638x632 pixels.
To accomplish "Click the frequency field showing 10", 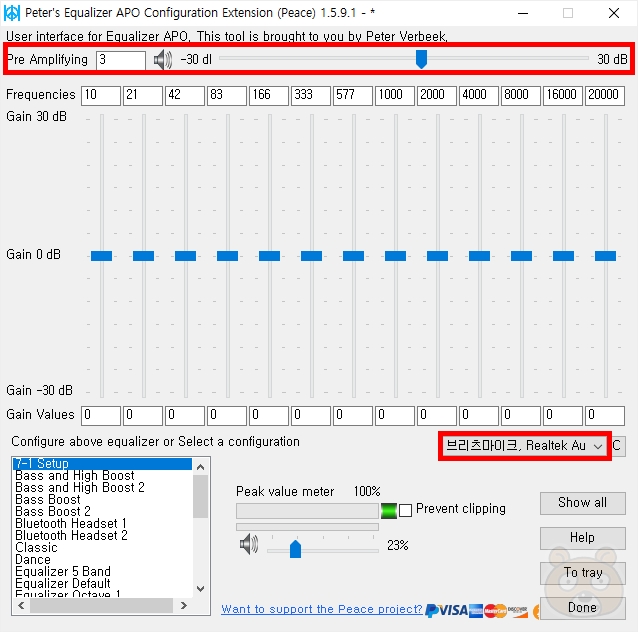I will (x=101, y=96).
